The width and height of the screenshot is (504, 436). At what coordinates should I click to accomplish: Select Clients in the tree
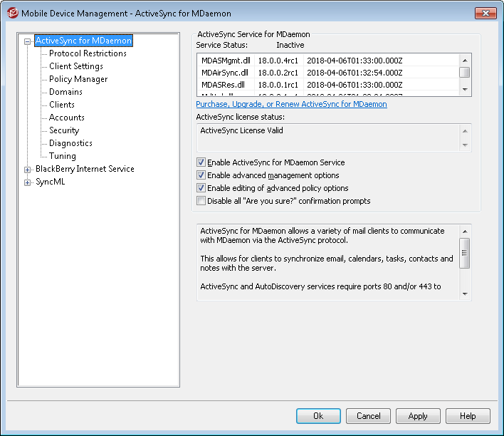[x=62, y=105]
